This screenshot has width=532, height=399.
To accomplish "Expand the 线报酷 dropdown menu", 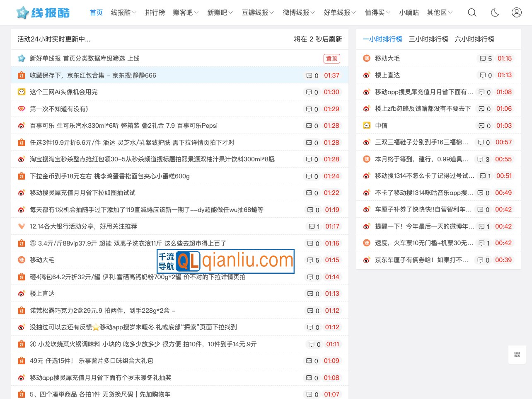I will point(123,12).
